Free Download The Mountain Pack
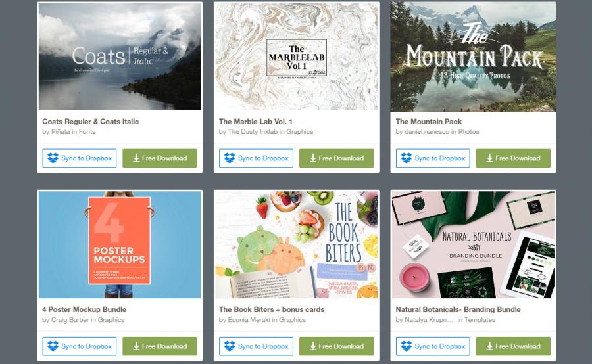The height and width of the screenshot is (364, 592). click(x=513, y=158)
